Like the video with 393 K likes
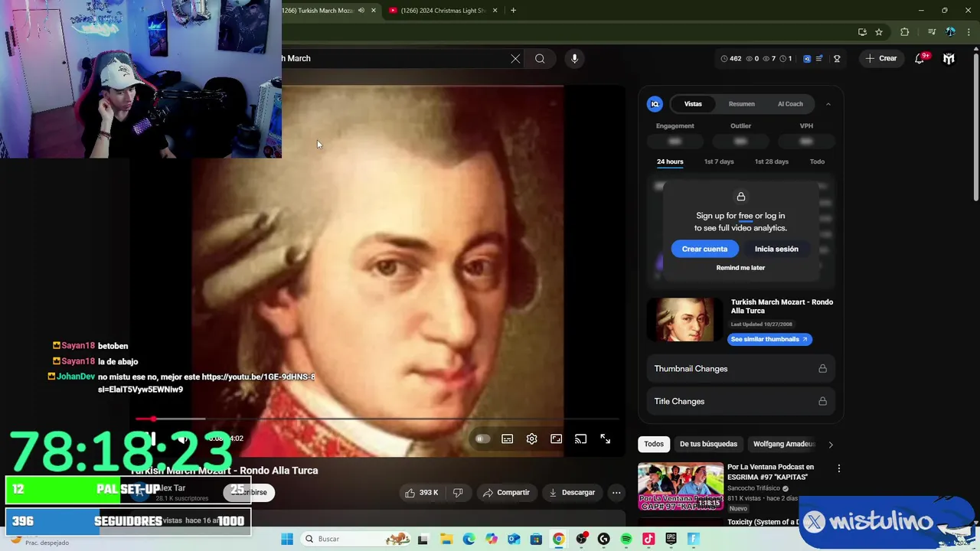This screenshot has height=551, width=980. coord(421,492)
